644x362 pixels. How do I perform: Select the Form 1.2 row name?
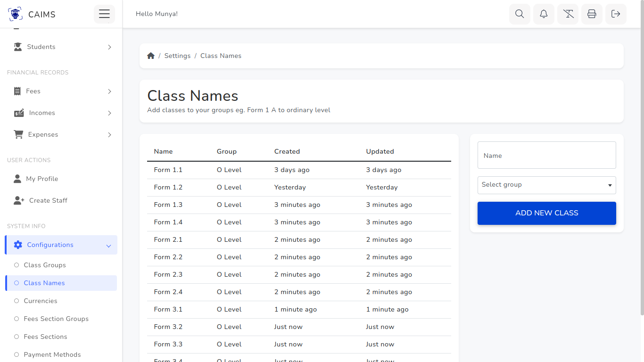coord(168,187)
